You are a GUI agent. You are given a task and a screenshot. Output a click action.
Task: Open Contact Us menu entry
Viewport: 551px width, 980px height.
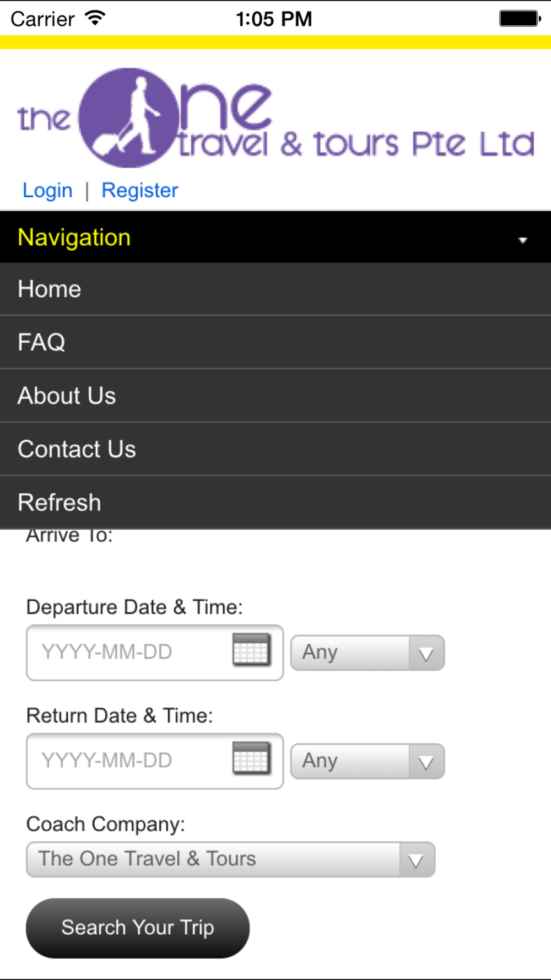point(275,449)
